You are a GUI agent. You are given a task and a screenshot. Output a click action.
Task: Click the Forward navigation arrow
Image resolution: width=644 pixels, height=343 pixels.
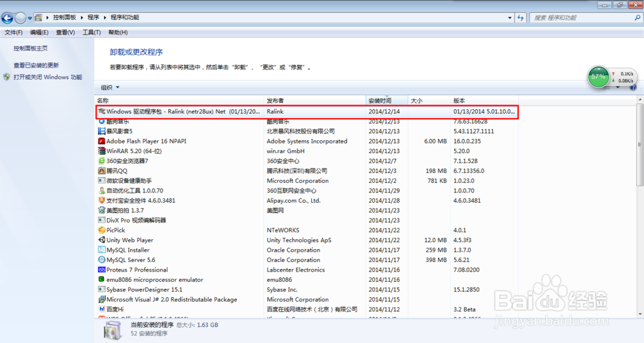coord(20,17)
